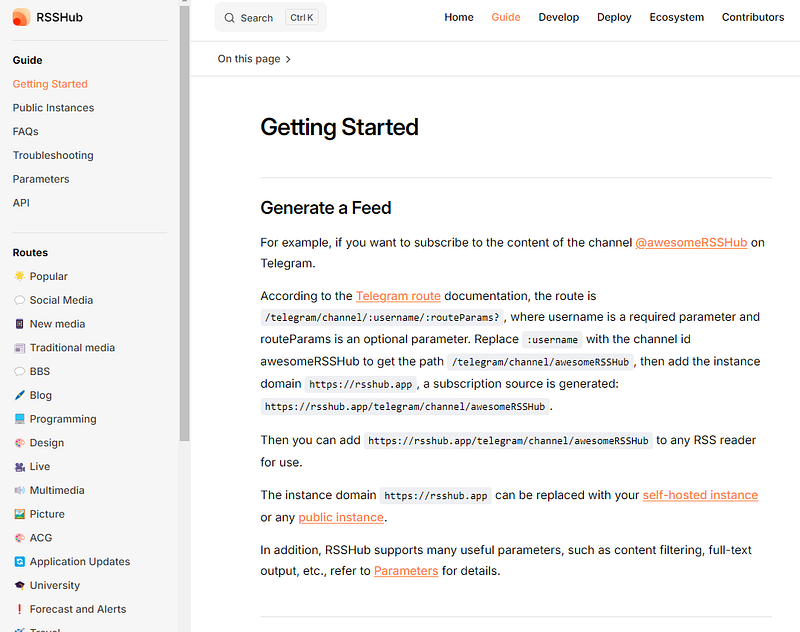Click the Design palette icon

point(19,443)
